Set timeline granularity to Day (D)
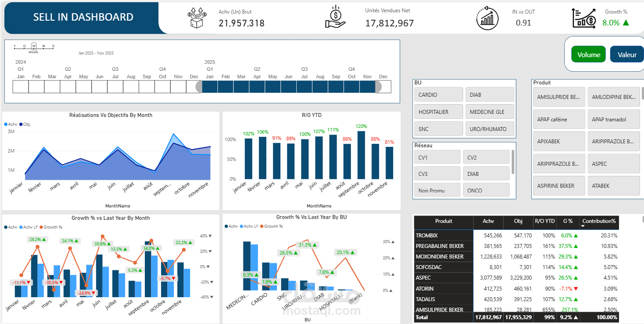The width and height of the screenshot is (644, 324). pyautogui.click(x=53, y=46)
